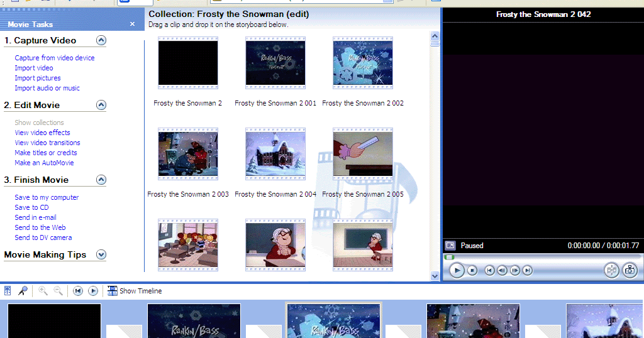Select clip Frosty the Snowman 2 003
The width and height of the screenshot is (644, 338).
188,154
